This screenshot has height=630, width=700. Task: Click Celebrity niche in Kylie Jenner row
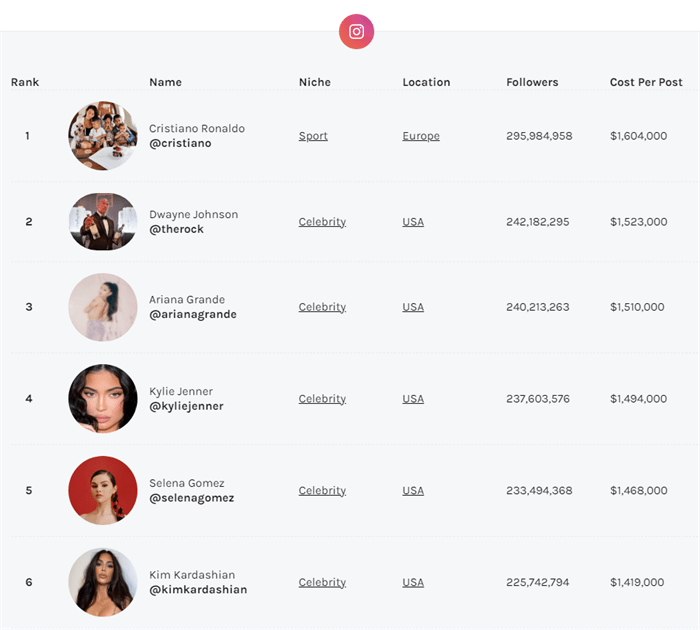click(322, 399)
